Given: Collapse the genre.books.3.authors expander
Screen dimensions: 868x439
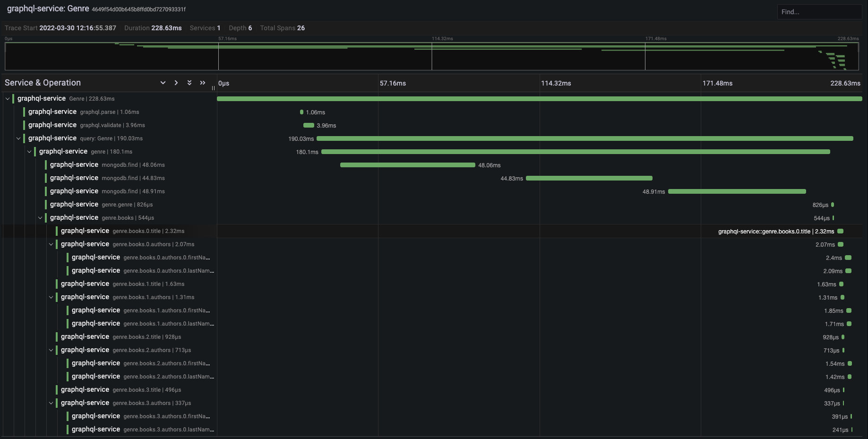Looking at the screenshot, I should tap(51, 403).
